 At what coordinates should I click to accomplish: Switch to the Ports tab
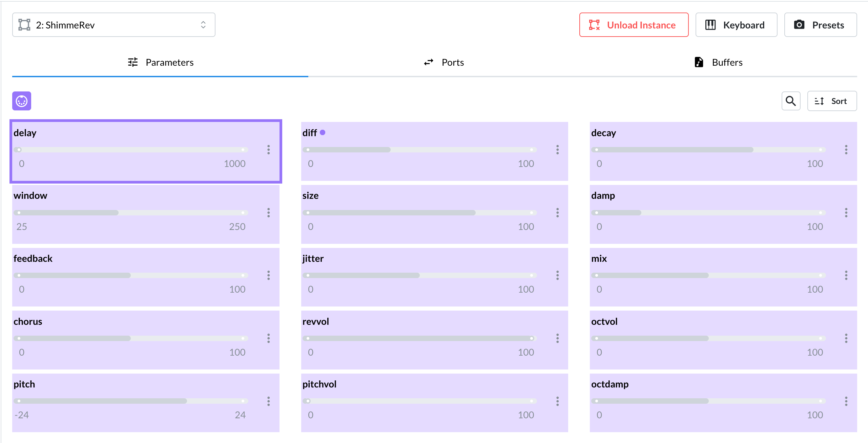click(445, 62)
